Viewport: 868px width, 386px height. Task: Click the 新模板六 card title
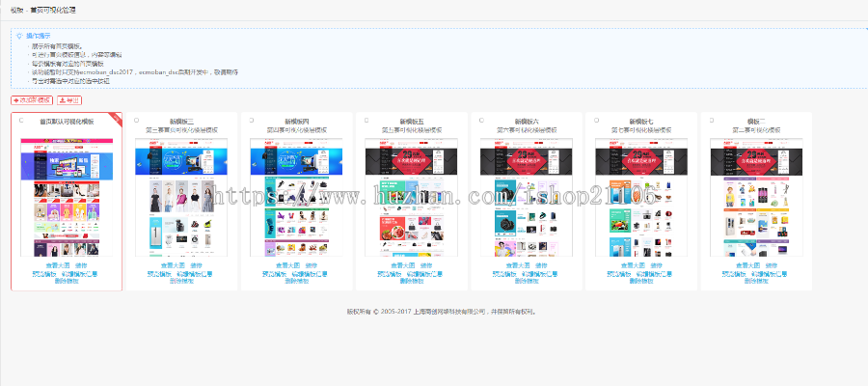click(x=527, y=122)
